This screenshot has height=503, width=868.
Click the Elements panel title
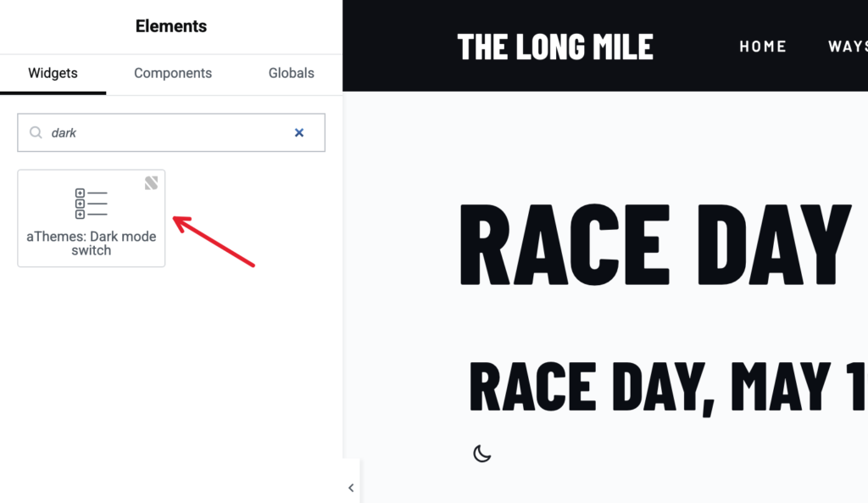pos(171,26)
